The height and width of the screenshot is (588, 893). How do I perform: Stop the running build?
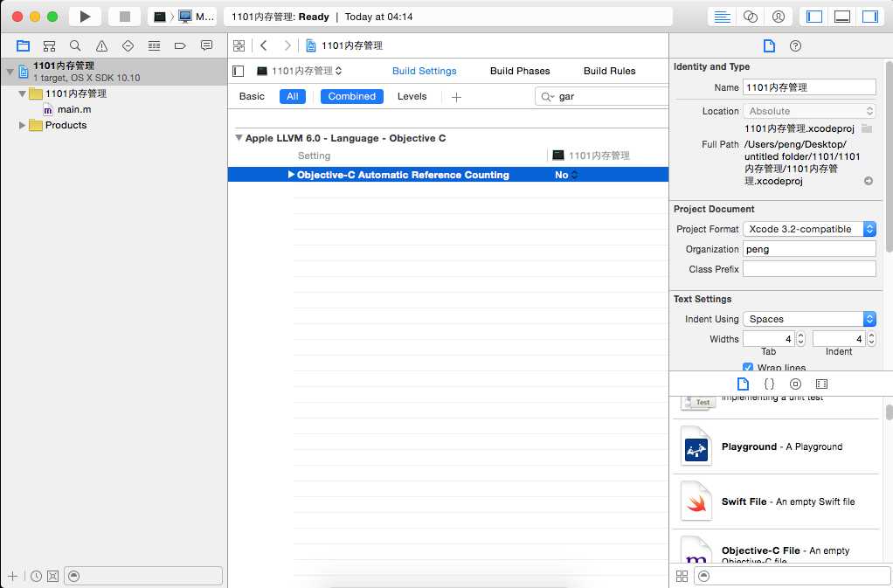[125, 17]
